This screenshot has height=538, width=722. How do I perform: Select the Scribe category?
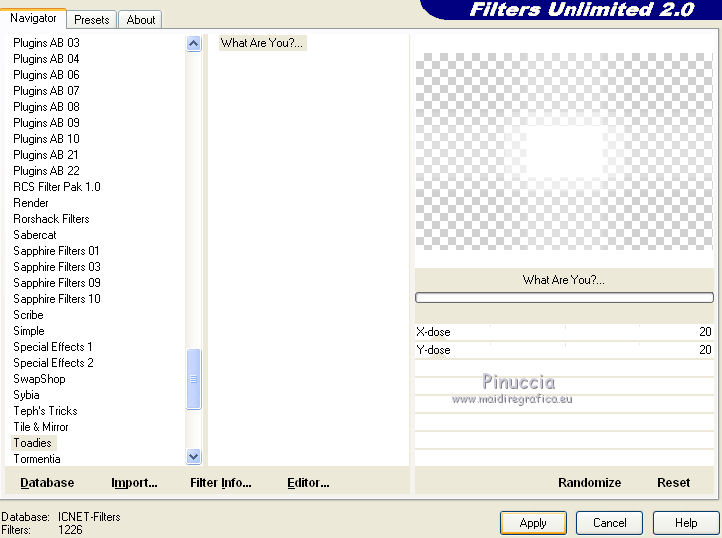click(x=28, y=315)
